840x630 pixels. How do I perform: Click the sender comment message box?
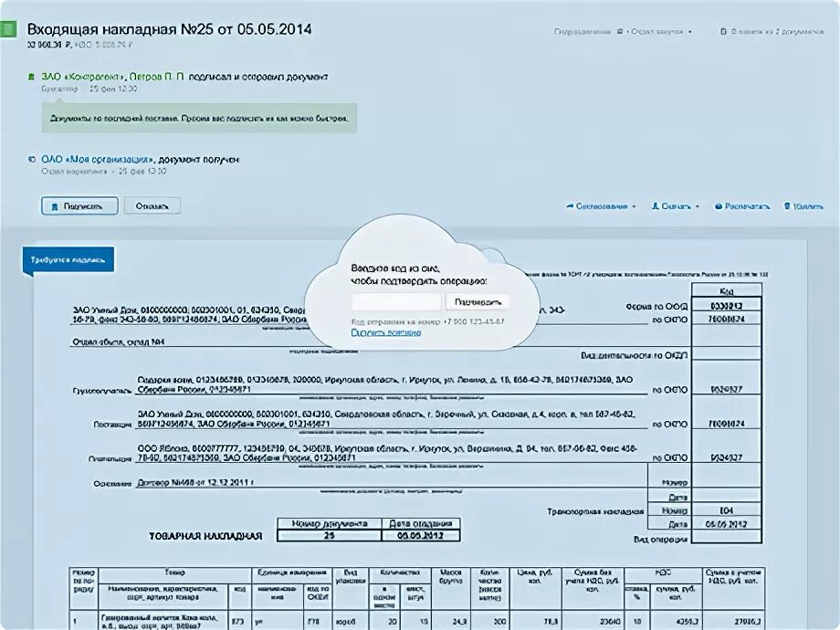pyautogui.click(x=199, y=118)
